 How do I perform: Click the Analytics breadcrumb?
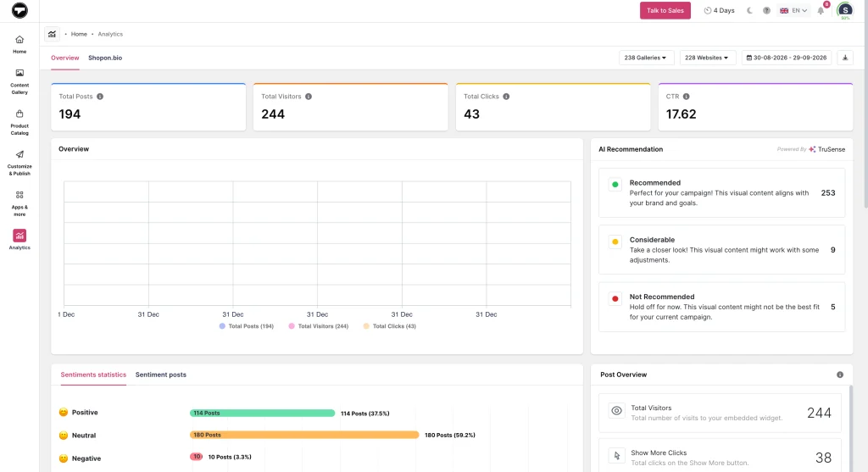tap(110, 34)
